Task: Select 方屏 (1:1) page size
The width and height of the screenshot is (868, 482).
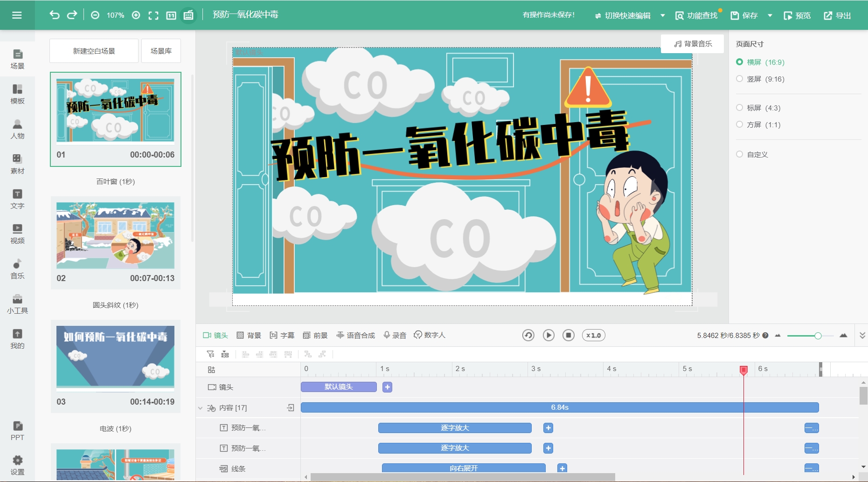Action: (758, 124)
